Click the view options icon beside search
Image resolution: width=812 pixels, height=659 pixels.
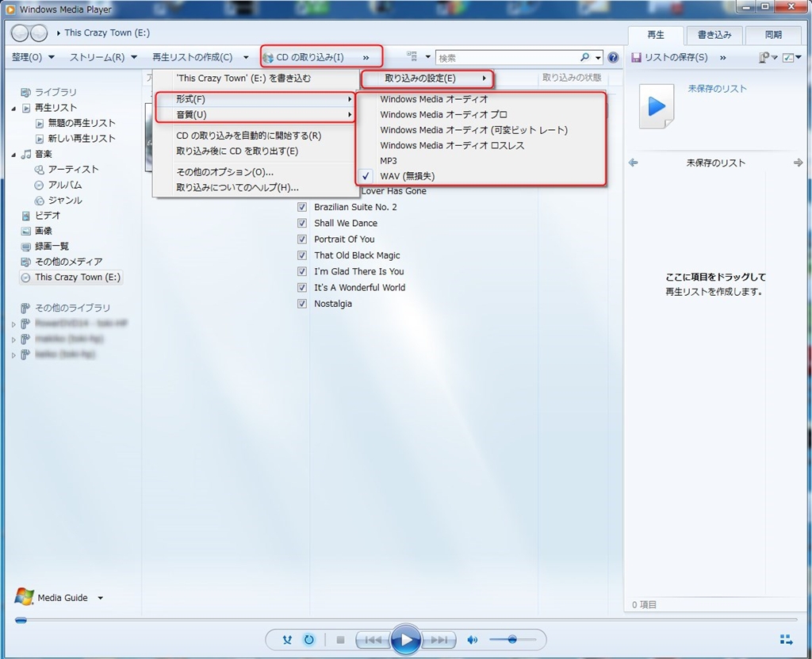pyautogui.click(x=412, y=56)
